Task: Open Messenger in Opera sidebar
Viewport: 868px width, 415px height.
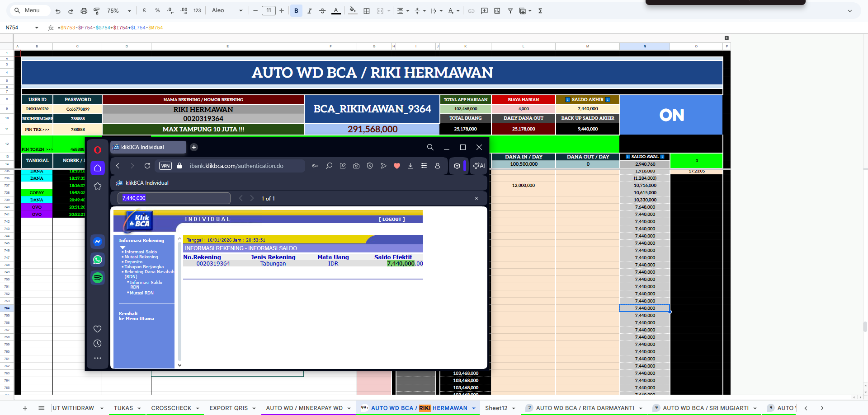Action: (x=98, y=242)
